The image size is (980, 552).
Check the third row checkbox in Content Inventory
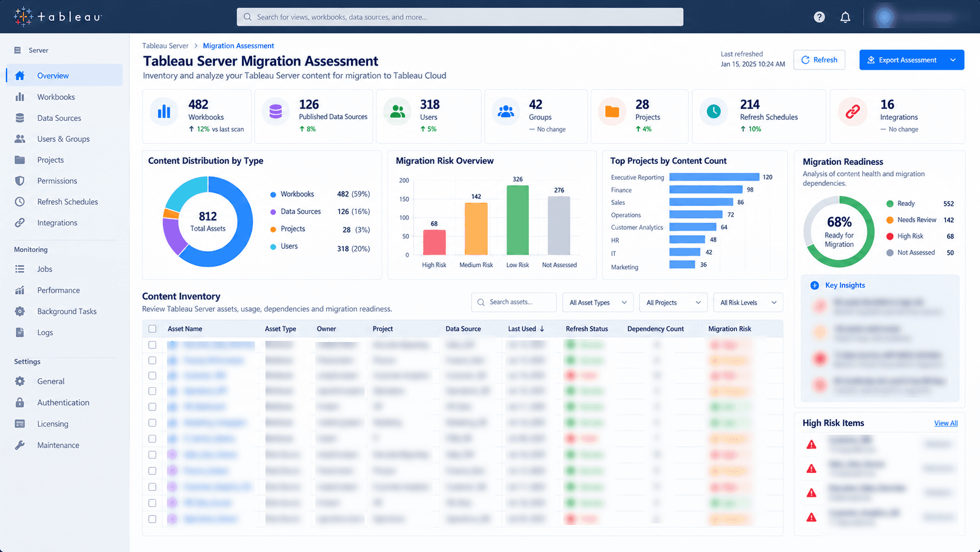[x=152, y=375]
